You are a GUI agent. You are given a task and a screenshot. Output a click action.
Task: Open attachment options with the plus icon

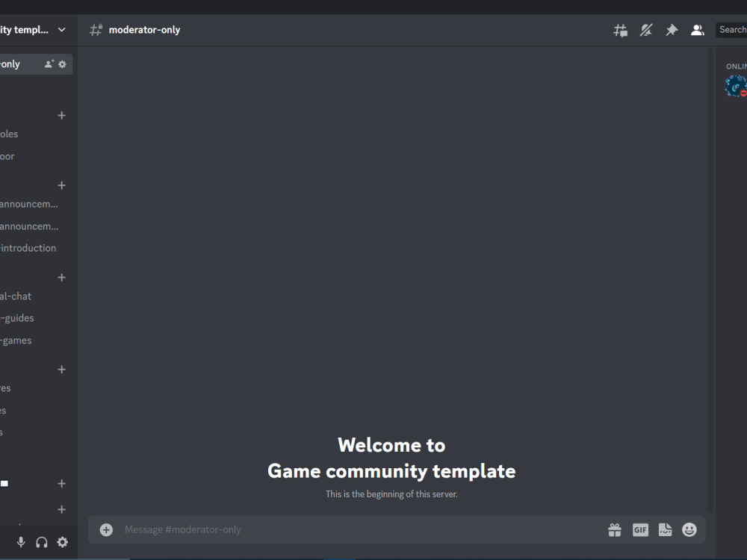point(106,529)
